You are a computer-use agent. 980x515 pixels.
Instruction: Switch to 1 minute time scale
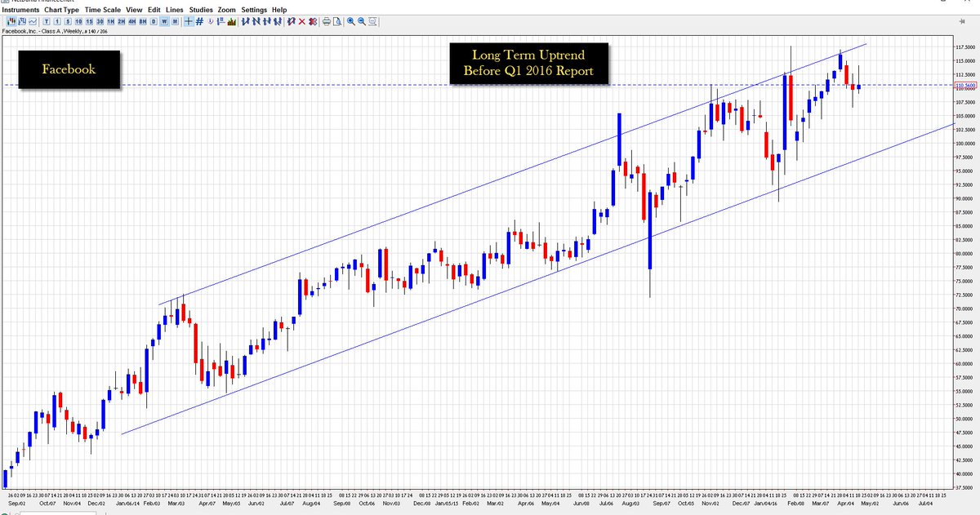click(x=57, y=21)
